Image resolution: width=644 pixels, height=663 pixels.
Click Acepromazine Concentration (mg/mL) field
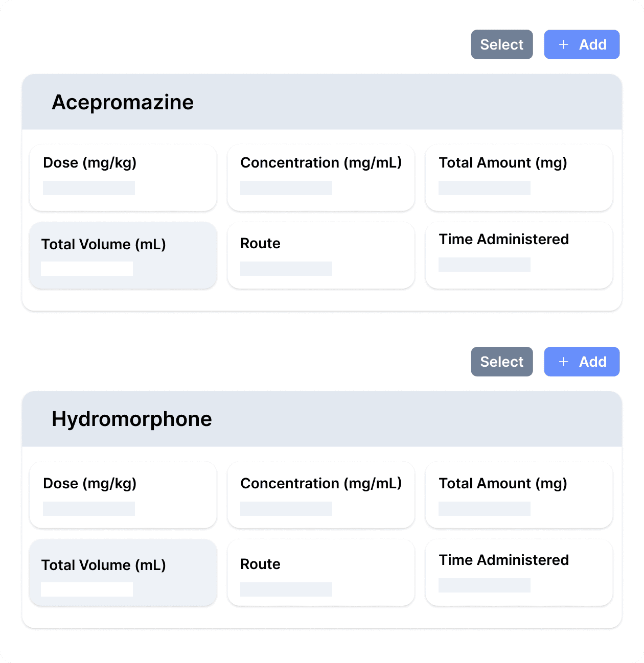[x=286, y=188]
